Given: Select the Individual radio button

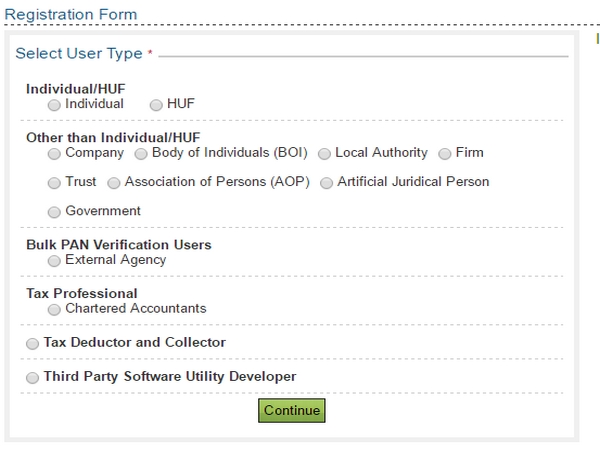Looking at the screenshot, I should pyautogui.click(x=54, y=104).
